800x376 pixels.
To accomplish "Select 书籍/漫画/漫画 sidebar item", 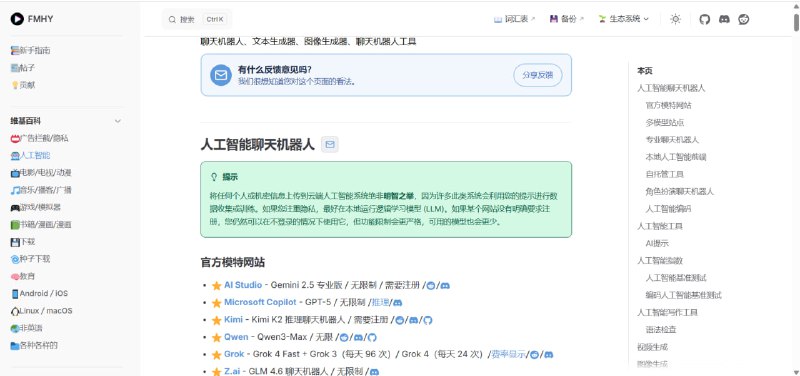I will (x=41, y=224).
